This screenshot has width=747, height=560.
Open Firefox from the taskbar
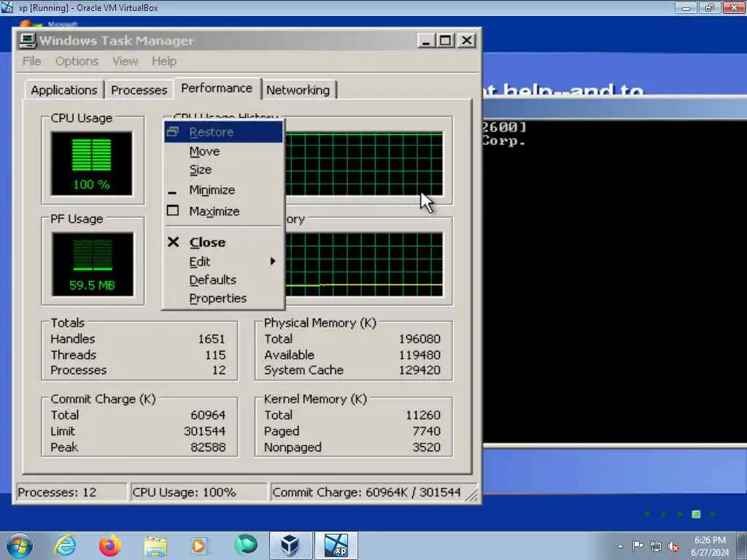pos(109,545)
